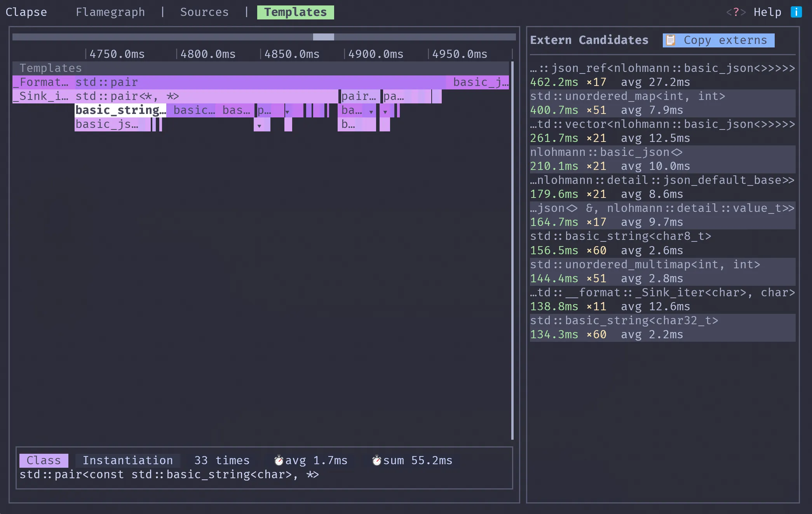This screenshot has width=812, height=514.
Task: Select the std::unordered_map<int, int> candidate
Action: [662, 103]
